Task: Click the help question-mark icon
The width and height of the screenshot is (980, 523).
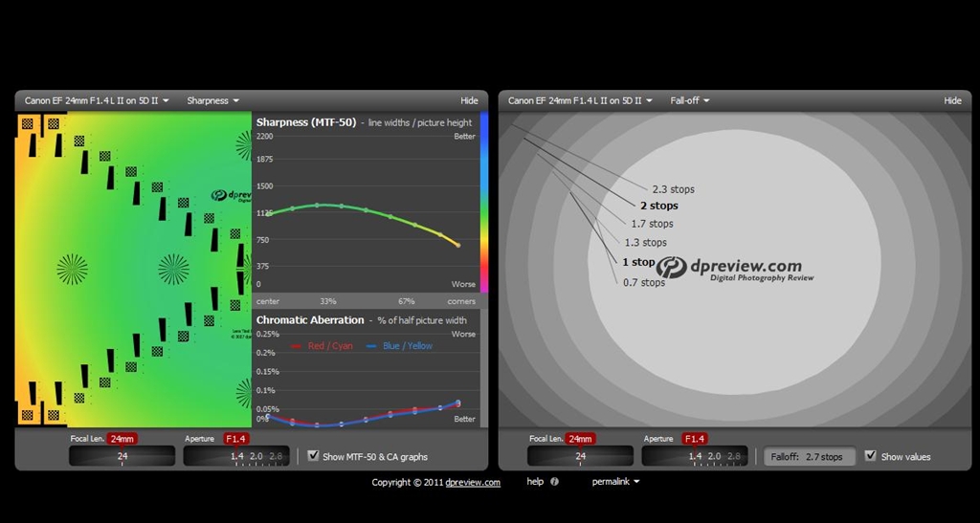Action: pos(554,482)
